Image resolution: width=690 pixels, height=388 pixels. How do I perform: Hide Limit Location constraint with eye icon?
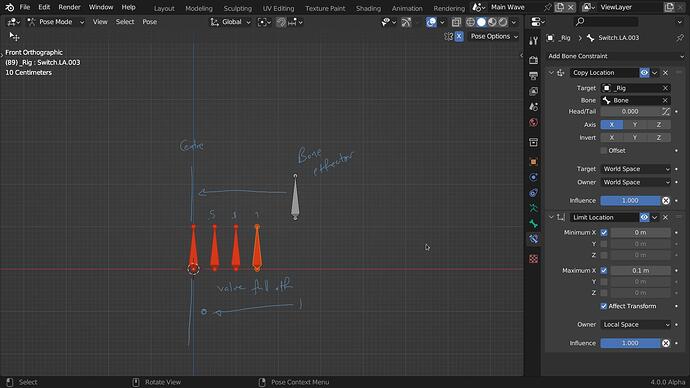click(644, 217)
